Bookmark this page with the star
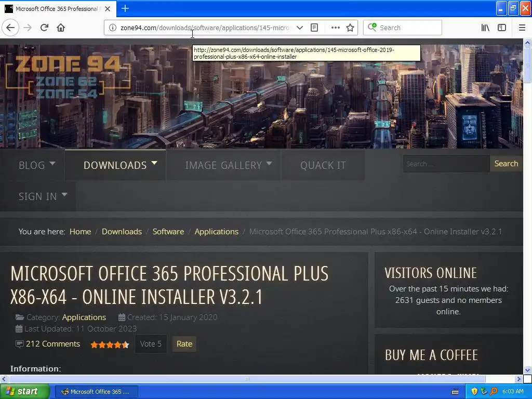Viewport: 532px width, 399px height. (x=350, y=28)
